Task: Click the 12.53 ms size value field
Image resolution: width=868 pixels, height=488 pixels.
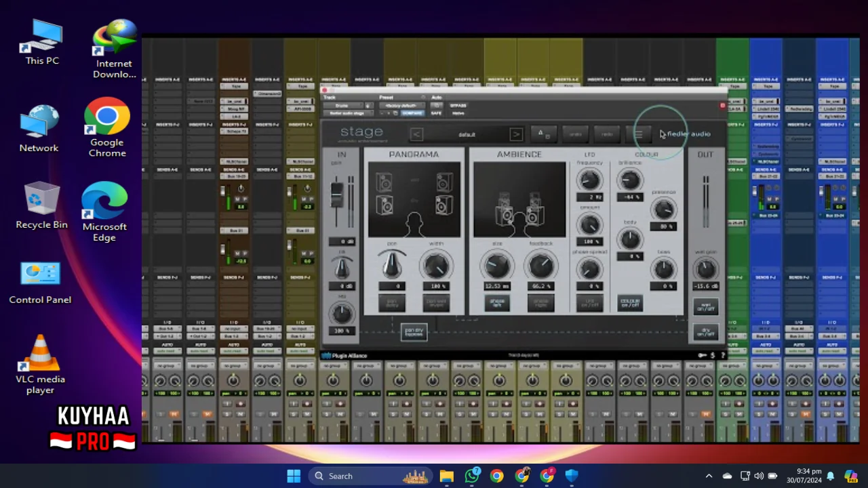Action: (497, 286)
